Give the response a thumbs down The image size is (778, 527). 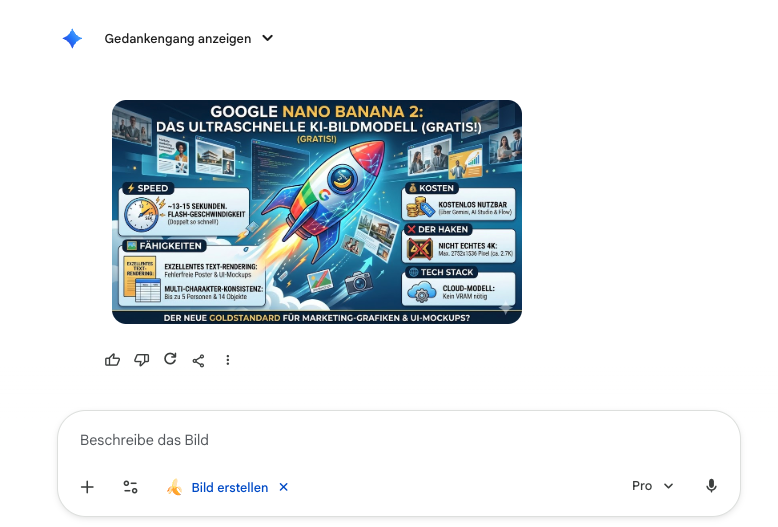click(141, 360)
